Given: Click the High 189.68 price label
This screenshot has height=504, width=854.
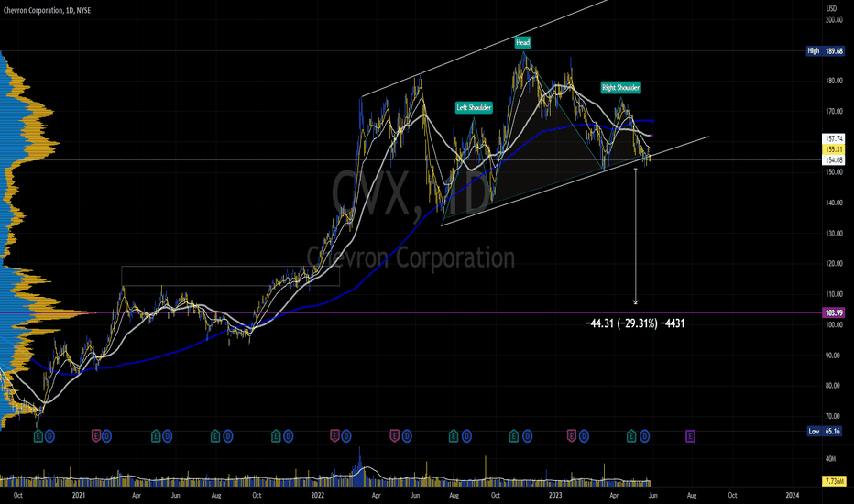Looking at the screenshot, I should click(825, 50).
